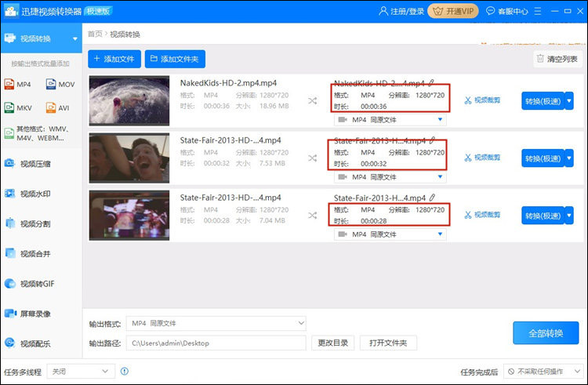Click the 输出路径 input field

click(216, 343)
